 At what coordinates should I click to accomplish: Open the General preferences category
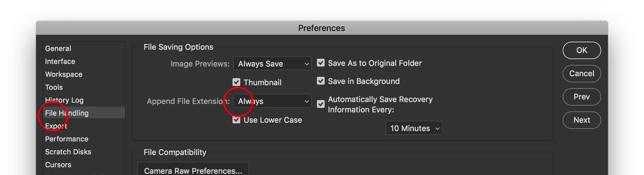[58, 48]
